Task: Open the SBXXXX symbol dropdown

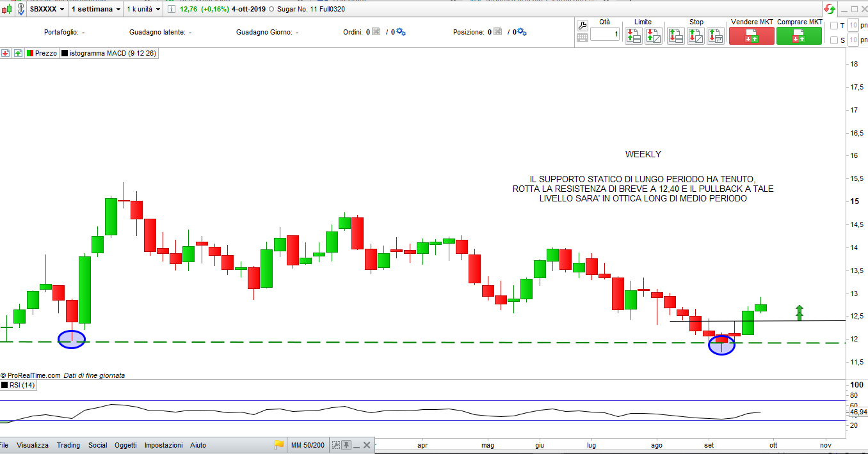Action: pyautogui.click(x=47, y=10)
